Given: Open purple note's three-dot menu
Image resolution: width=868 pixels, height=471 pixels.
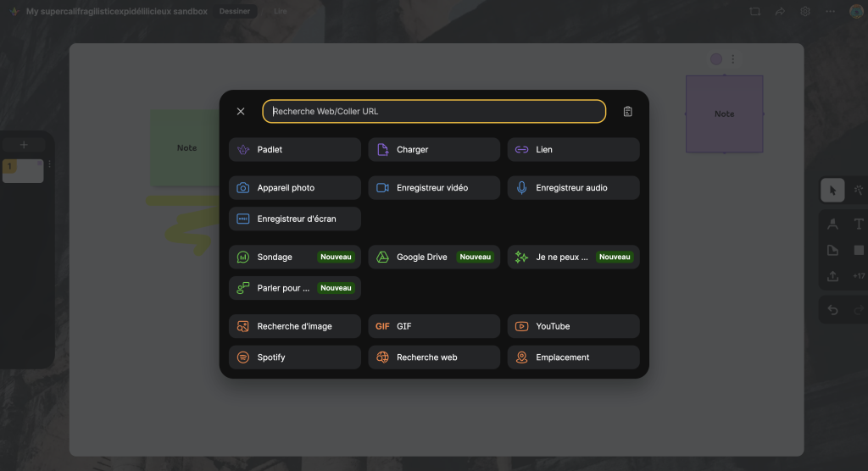Looking at the screenshot, I should coord(733,59).
